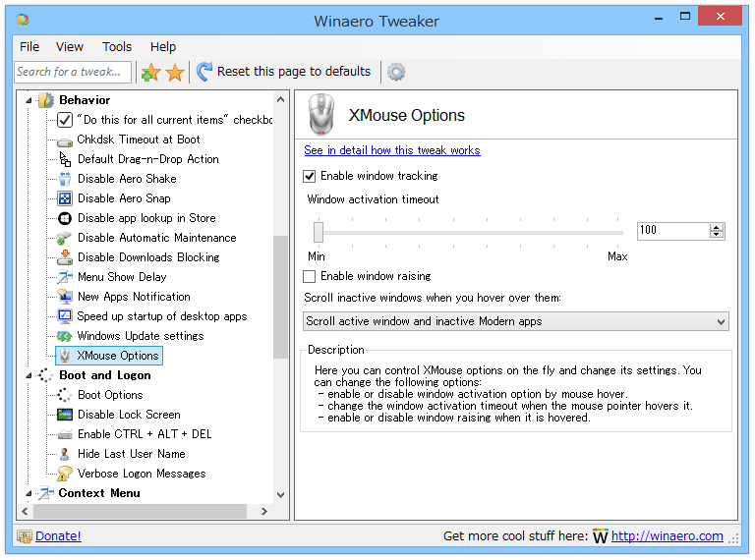Open the Tools menu

pyautogui.click(x=117, y=47)
